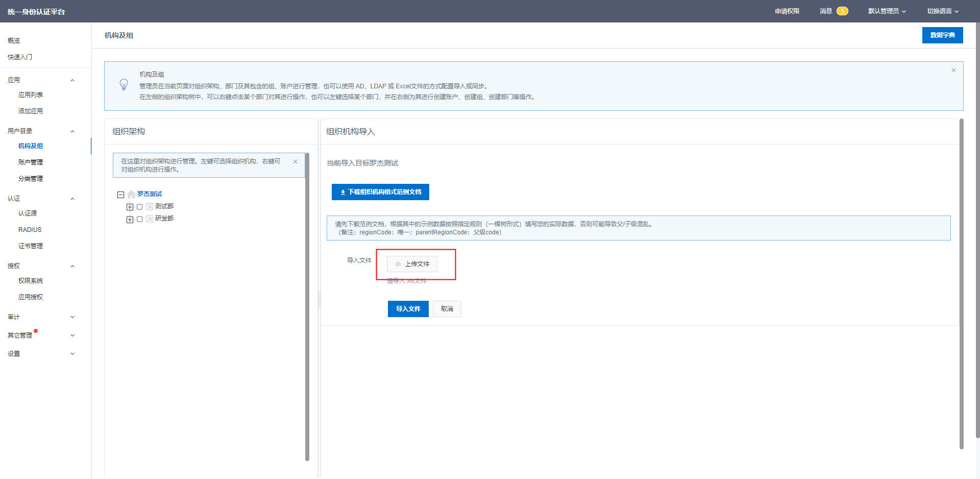Go to 账户管理 in the sidebar
Viewport: 980px width, 479px height.
tap(31, 162)
